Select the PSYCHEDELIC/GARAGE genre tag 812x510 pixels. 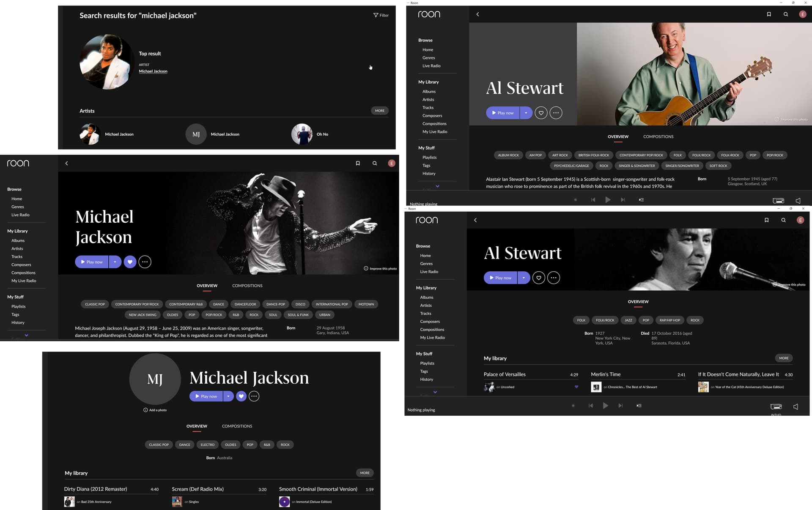tap(571, 166)
